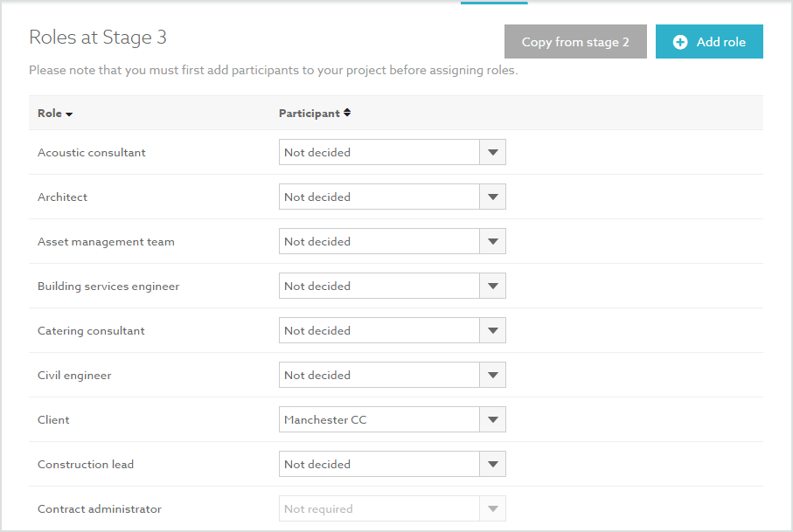Select the Acoustic consultant Not decided field

pos(379,152)
